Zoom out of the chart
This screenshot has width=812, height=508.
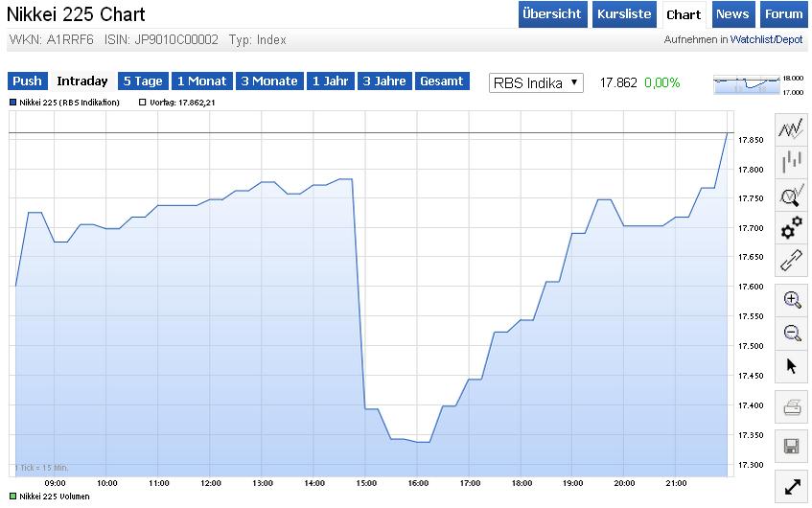click(792, 333)
